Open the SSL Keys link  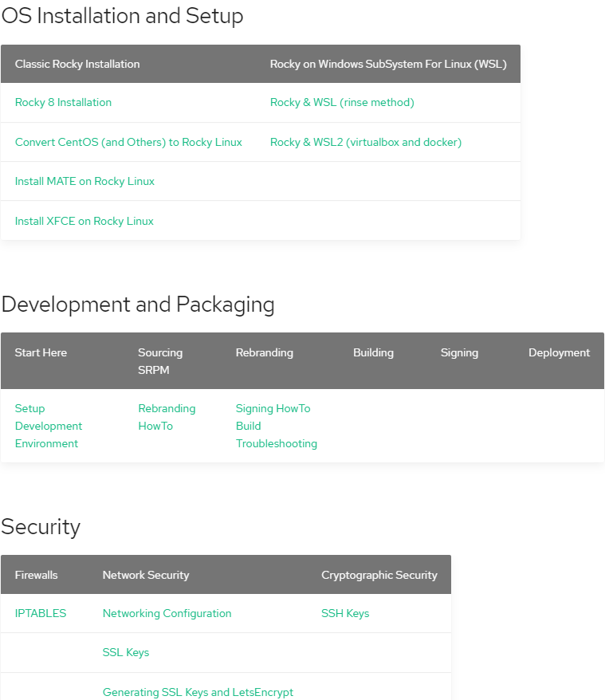pos(125,653)
